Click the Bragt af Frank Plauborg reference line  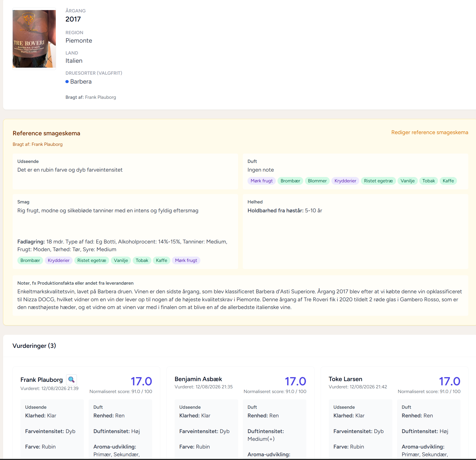tap(38, 145)
